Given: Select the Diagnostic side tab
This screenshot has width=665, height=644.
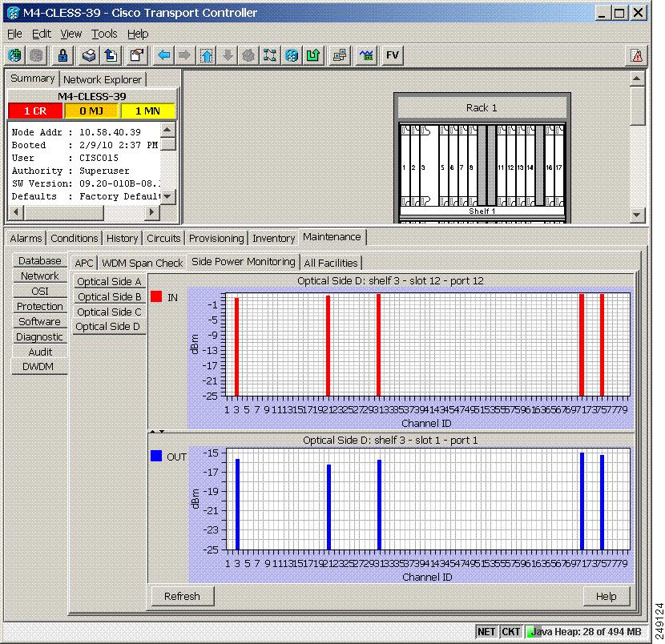Looking at the screenshot, I should tap(40, 336).
